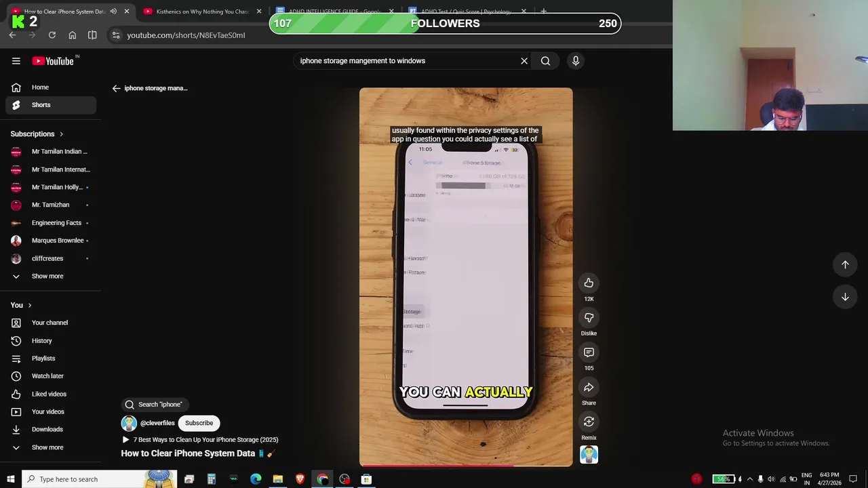
Task: Open cliffcreates subscription
Action: (51, 258)
